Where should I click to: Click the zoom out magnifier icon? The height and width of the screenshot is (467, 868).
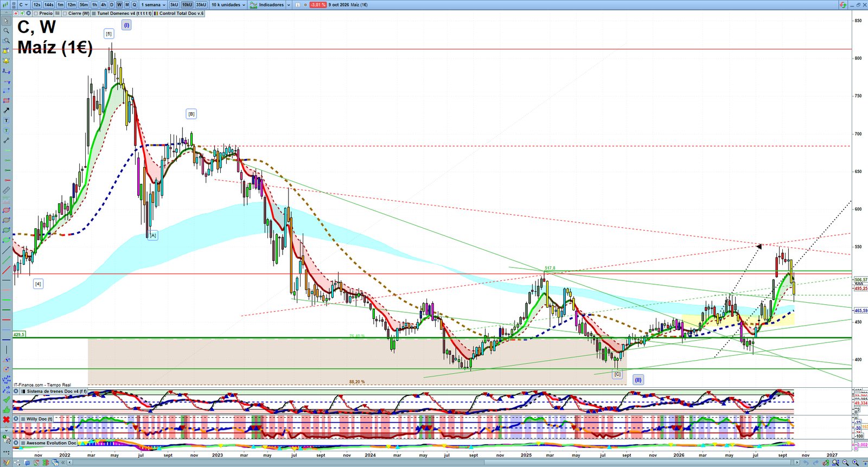coord(845,463)
